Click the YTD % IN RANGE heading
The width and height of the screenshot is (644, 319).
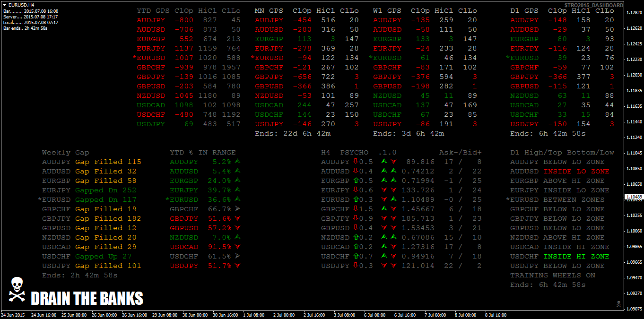203,152
